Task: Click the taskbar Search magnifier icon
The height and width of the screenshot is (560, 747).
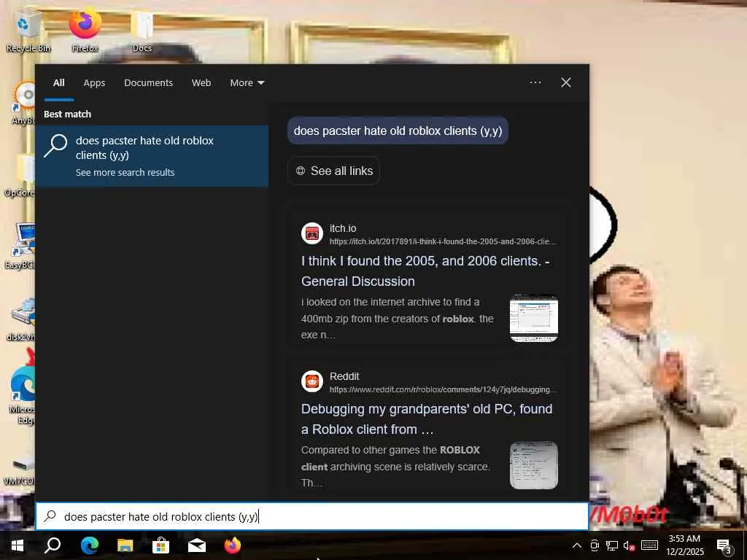Action: [x=53, y=545]
